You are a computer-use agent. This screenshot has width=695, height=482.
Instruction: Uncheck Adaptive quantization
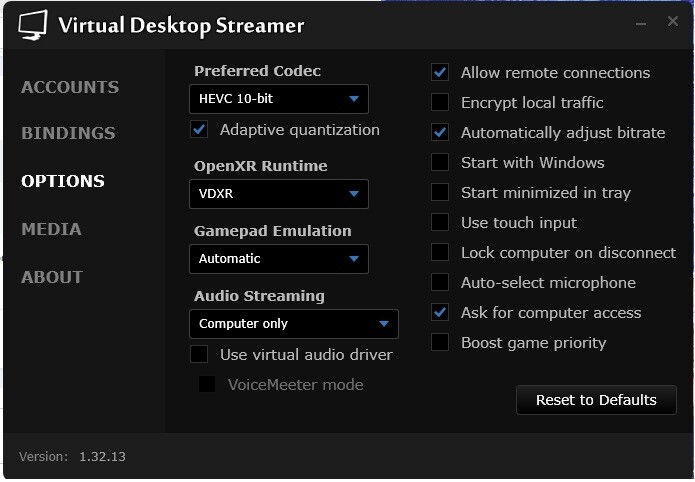[199, 130]
